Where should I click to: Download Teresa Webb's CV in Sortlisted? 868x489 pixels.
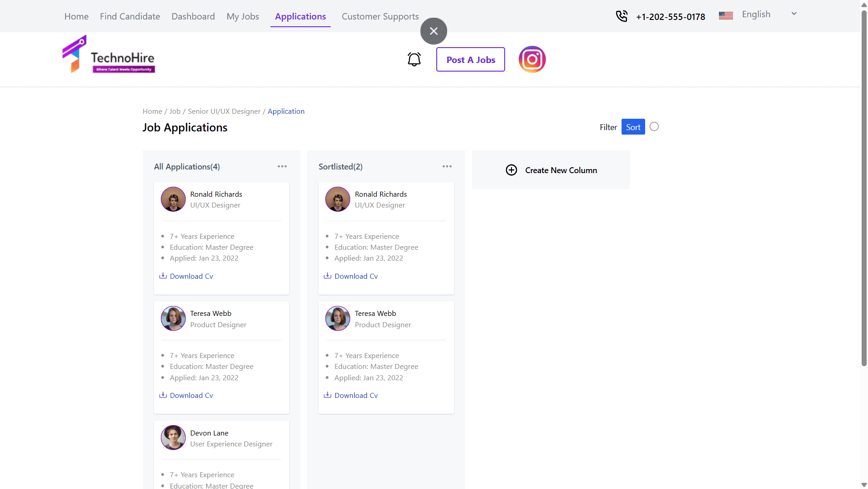click(x=351, y=395)
